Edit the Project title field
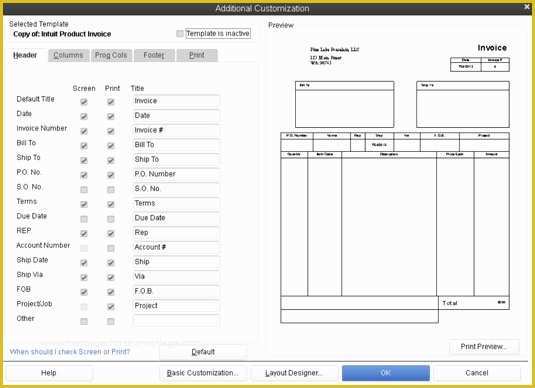 point(176,306)
